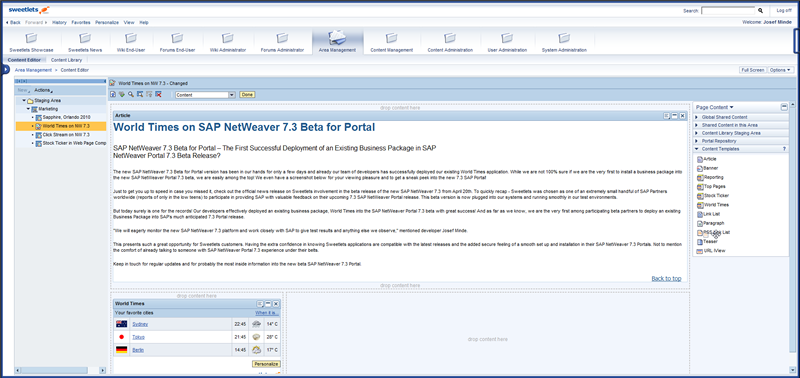Select Sapphire, Orlando 2010 tree item

(x=66, y=117)
